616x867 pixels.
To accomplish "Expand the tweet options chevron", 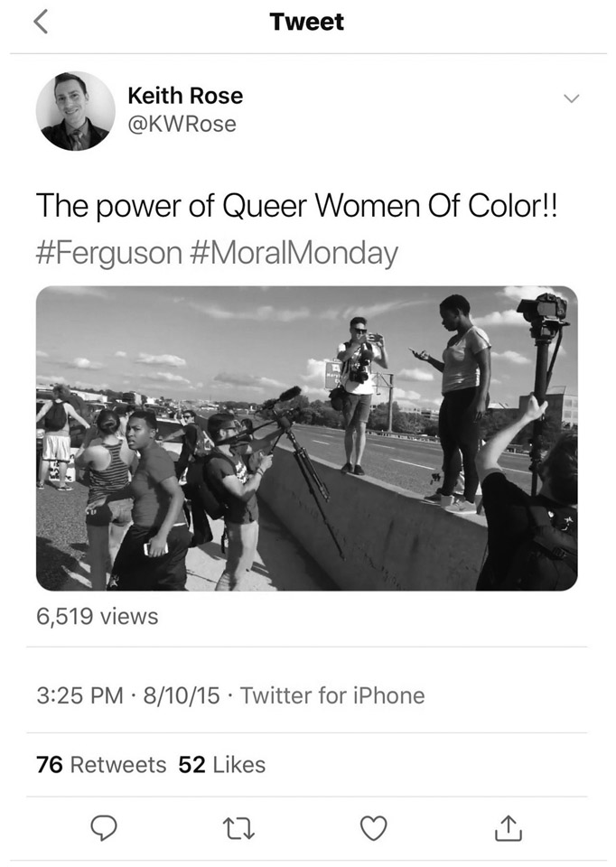I will [x=571, y=98].
